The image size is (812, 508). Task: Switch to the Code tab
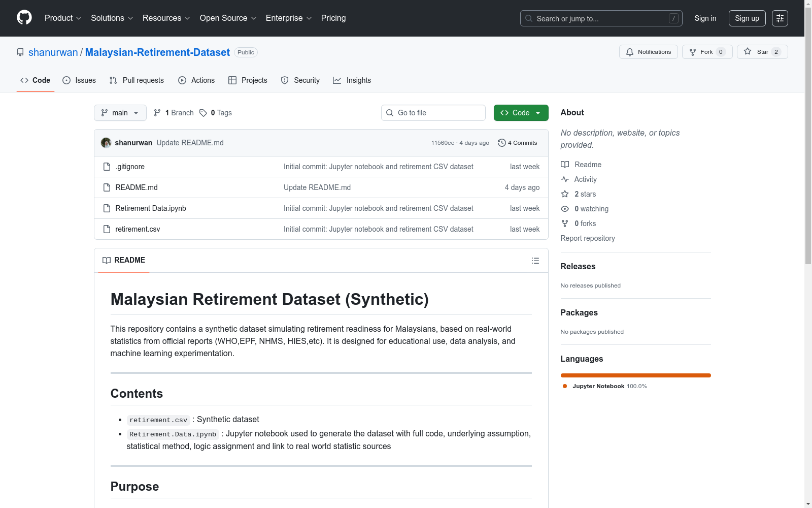(36, 80)
